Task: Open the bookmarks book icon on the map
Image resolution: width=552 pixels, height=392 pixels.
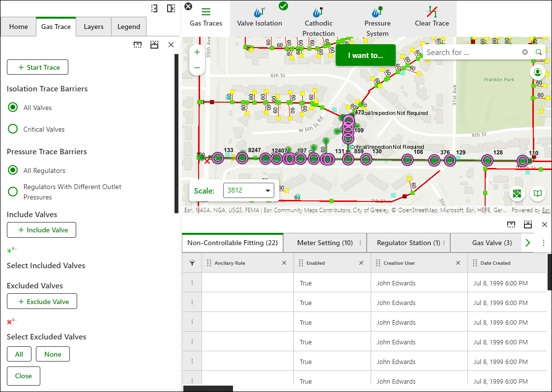Action: [x=537, y=194]
